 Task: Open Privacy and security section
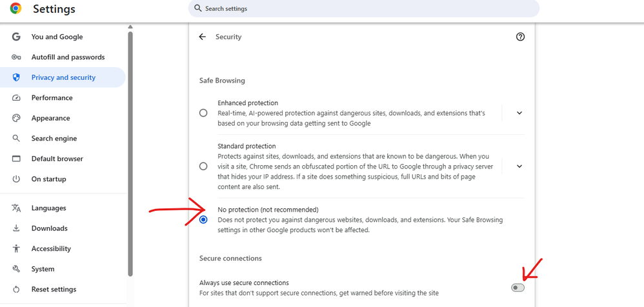point(63,77)
